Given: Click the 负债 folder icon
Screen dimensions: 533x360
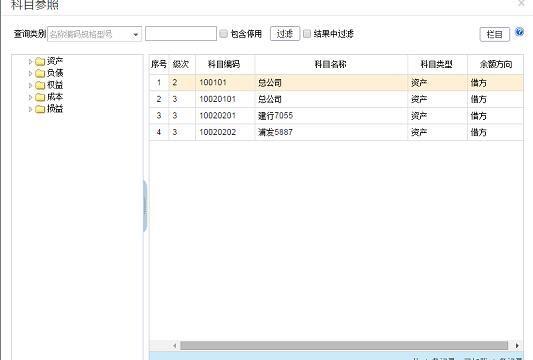Looking at the screenshot, I should (40, 73).
